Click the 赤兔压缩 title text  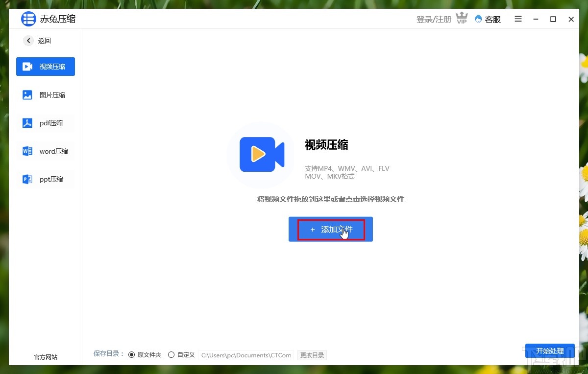click(x=58, y=19)
